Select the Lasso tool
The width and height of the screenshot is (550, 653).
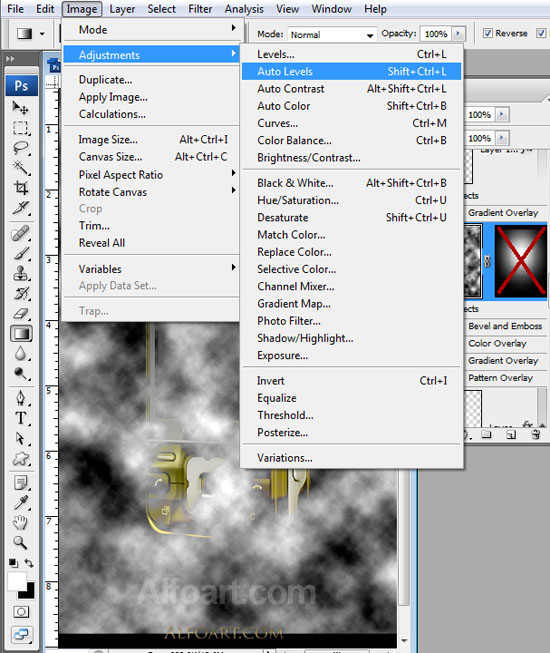tap(20, 147)
